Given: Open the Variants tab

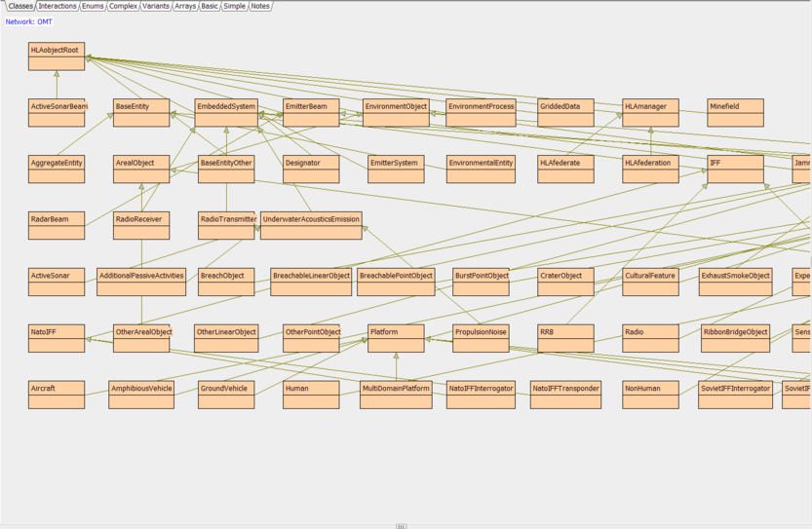Looking at the screenshot, I should click(x=156, y=6).
